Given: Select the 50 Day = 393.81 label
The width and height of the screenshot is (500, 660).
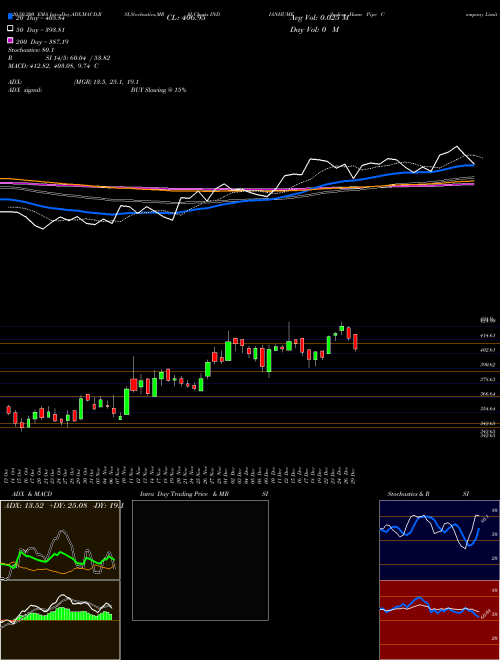Looking at the screenshot, I should [41, 29].
